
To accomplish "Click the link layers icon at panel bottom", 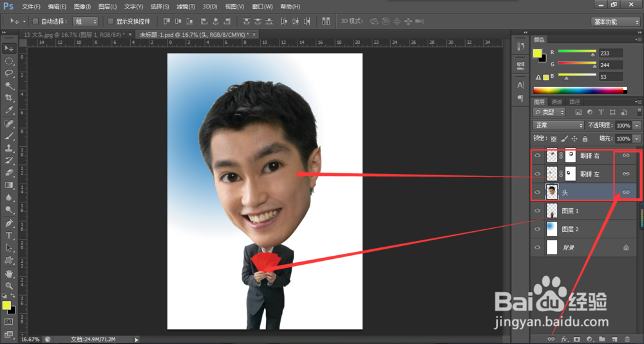I will (x=551, y=339).
